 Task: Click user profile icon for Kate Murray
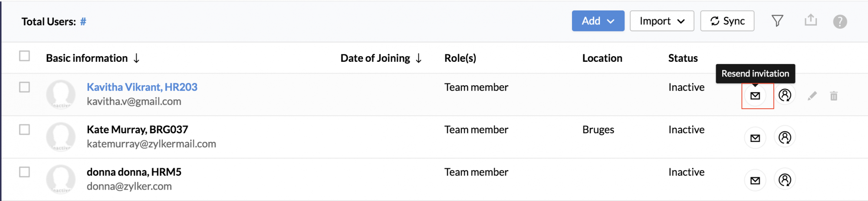click(x=785, y=137)
